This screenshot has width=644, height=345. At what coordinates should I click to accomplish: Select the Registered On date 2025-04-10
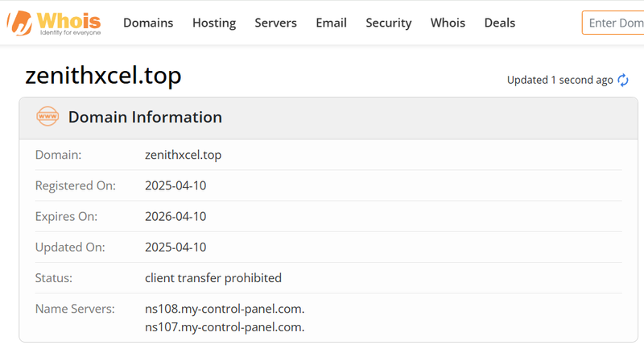pyautogui.click(x=175, y=185)
